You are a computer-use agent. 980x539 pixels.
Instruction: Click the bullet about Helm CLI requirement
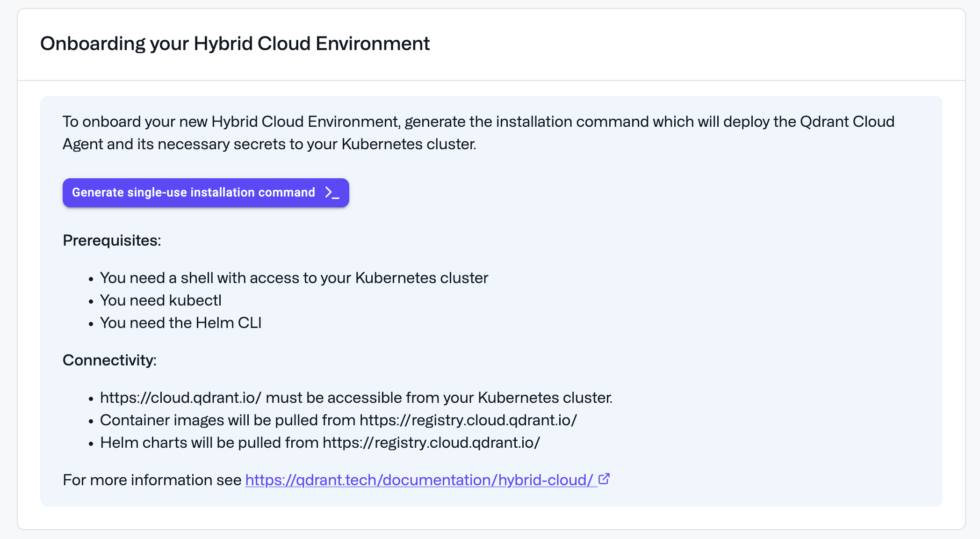point(180,322)
